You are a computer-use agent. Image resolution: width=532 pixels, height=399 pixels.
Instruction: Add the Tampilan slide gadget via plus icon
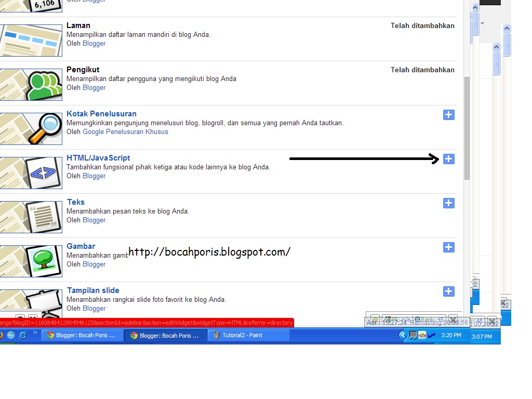click(x=448, y=291)
